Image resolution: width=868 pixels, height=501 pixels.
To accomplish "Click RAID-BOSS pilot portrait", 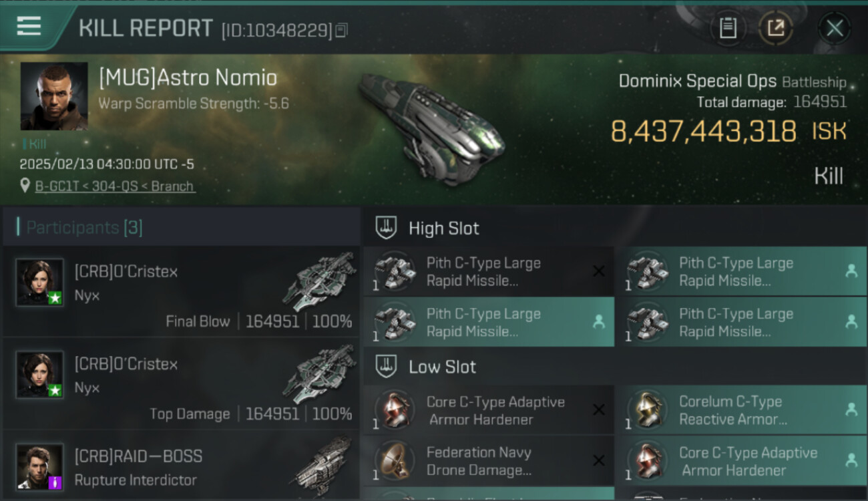I will (x=40, y=466).
